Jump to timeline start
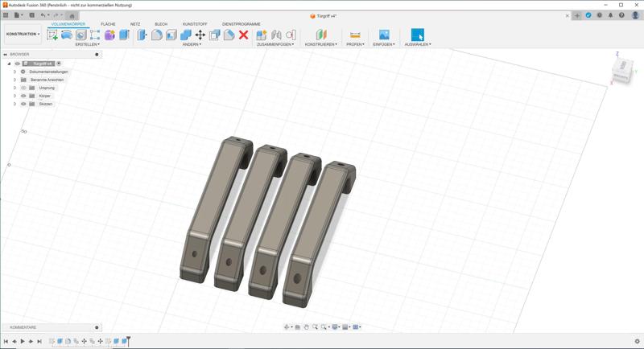This screenshot has width=644, height=349. (x=6, y=341)
